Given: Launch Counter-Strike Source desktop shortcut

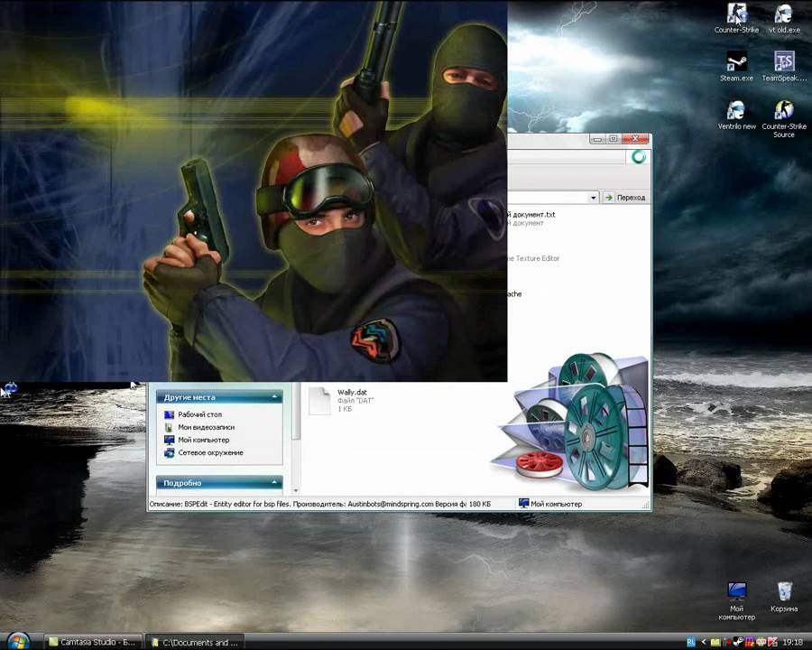Looking at the screenshot, I should click(784, 119).
